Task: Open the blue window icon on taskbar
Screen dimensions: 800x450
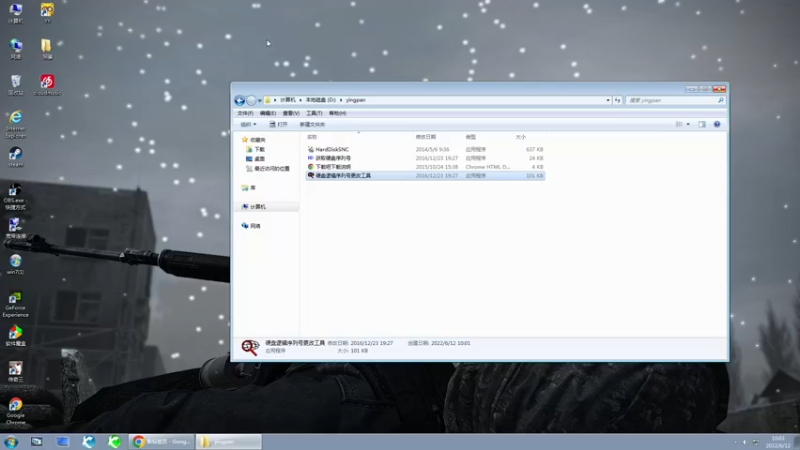Action: click(63, 442)
